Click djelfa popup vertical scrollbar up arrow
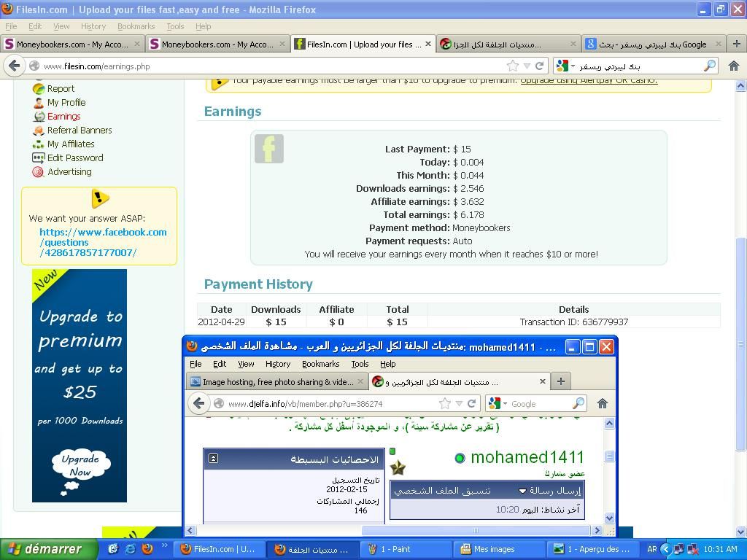 [609, 423]
